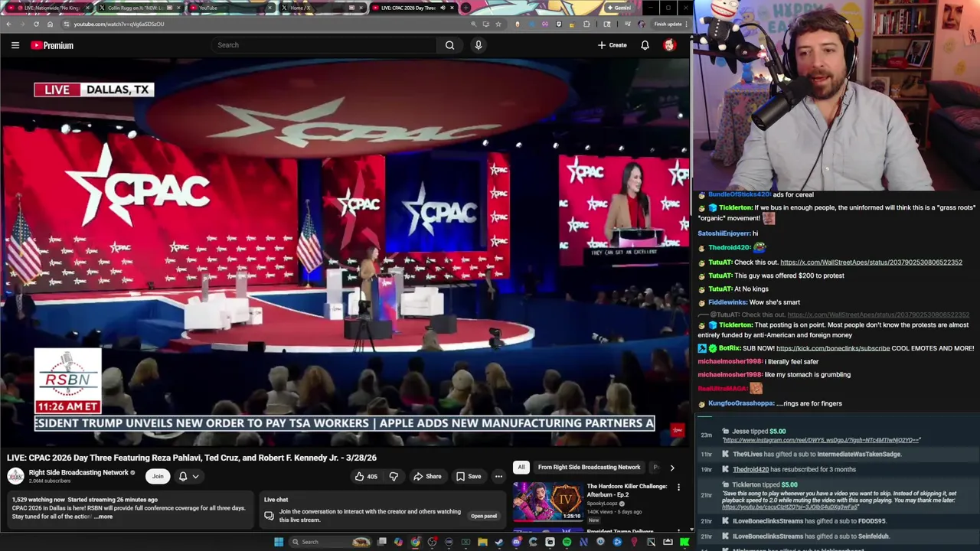The height and width of the screenshot is (551, 980).
Task: Reload the current page
Action: (36, 24)
